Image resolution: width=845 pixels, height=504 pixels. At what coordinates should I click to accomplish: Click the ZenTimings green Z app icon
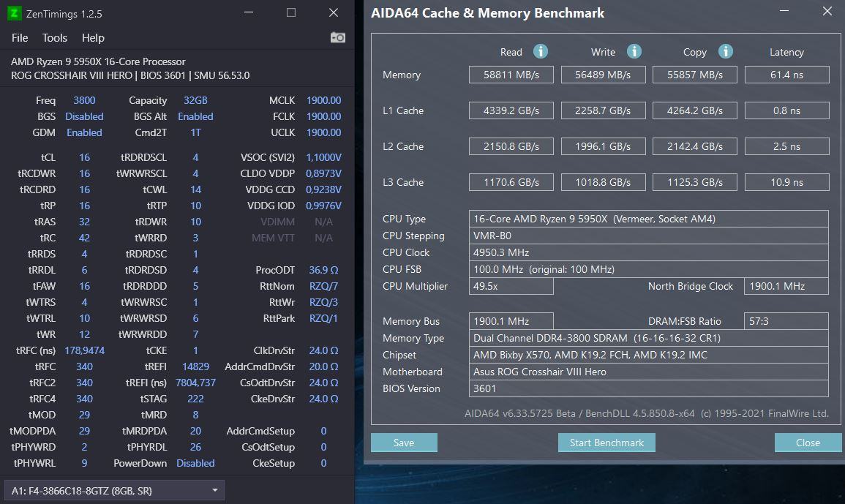pos(14,13)
